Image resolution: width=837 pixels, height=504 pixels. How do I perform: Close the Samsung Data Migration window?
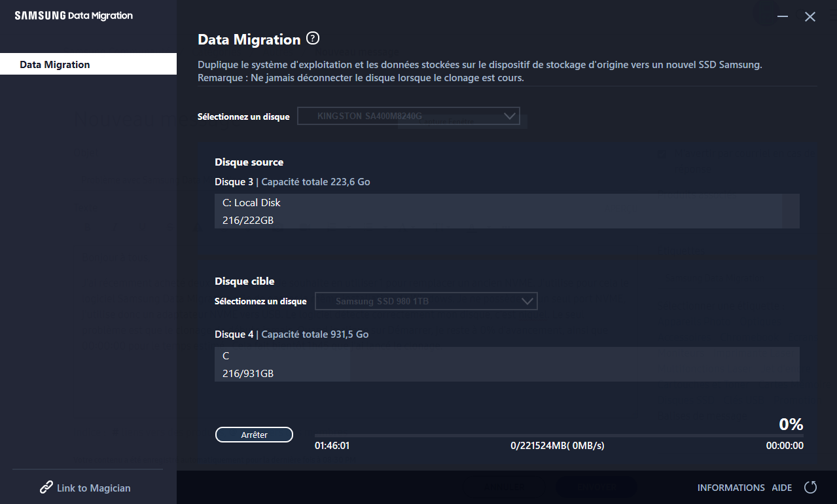tap(810, 17)
